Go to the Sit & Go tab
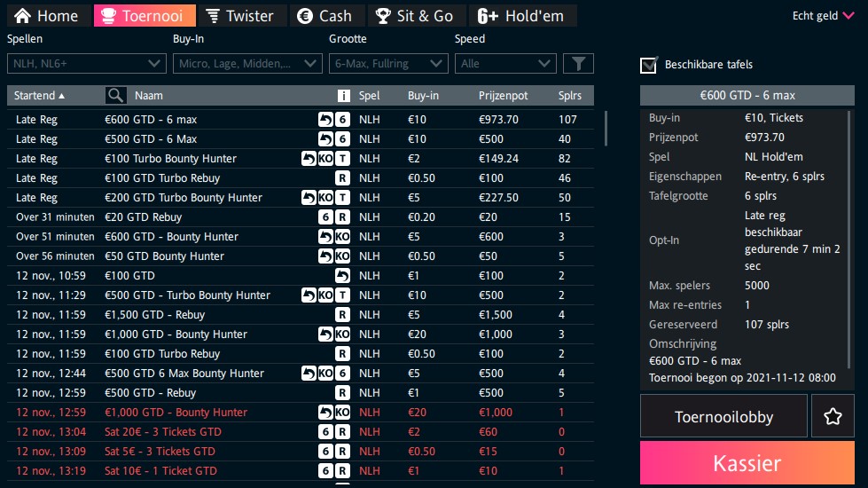Viewport: 868px width, 488px height. click(x=413, y=15)
